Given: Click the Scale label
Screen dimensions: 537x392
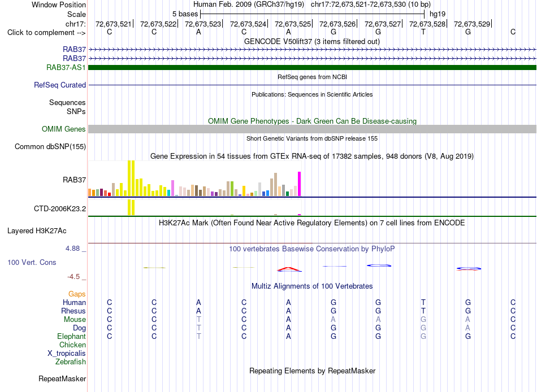Looking at the screenshot, I should tap(77, 14).
